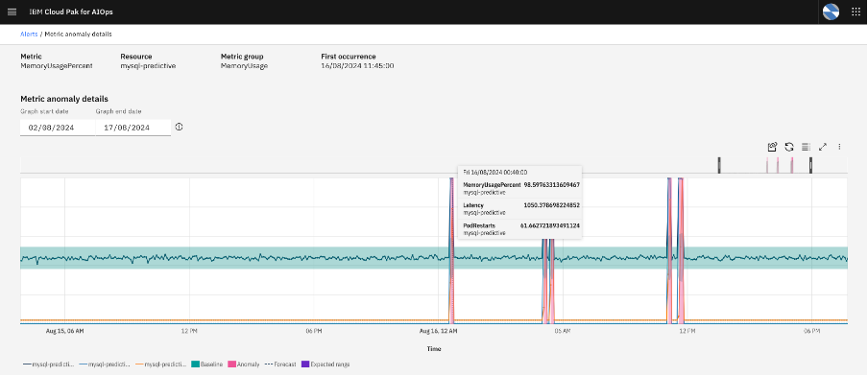
Task: Toggle Expected range legend item
Action: (x=325, y=364)
